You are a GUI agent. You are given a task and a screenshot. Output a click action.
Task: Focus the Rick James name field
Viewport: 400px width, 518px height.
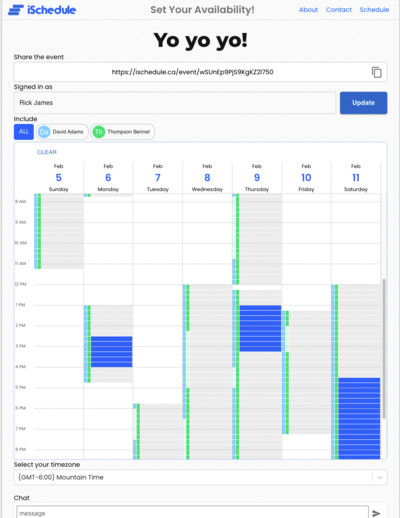175,103
